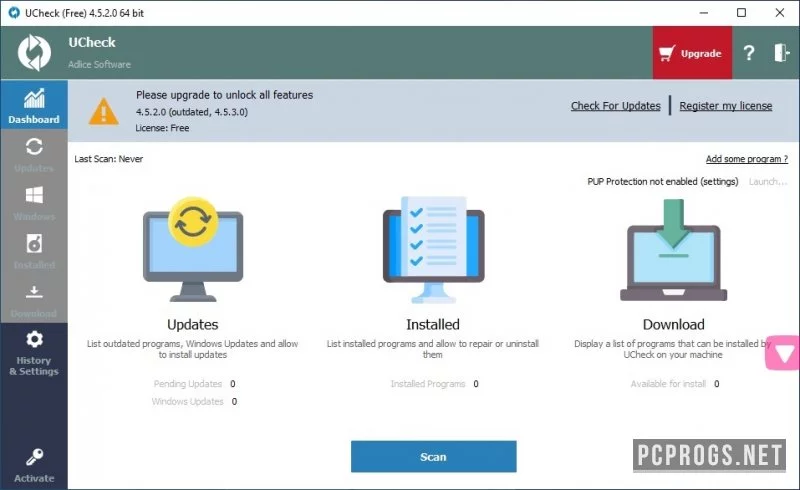The width and height of the screenshot is (800, 490).
Task: Click Please upgrade to unlock all features
Action: click(224, 94)
